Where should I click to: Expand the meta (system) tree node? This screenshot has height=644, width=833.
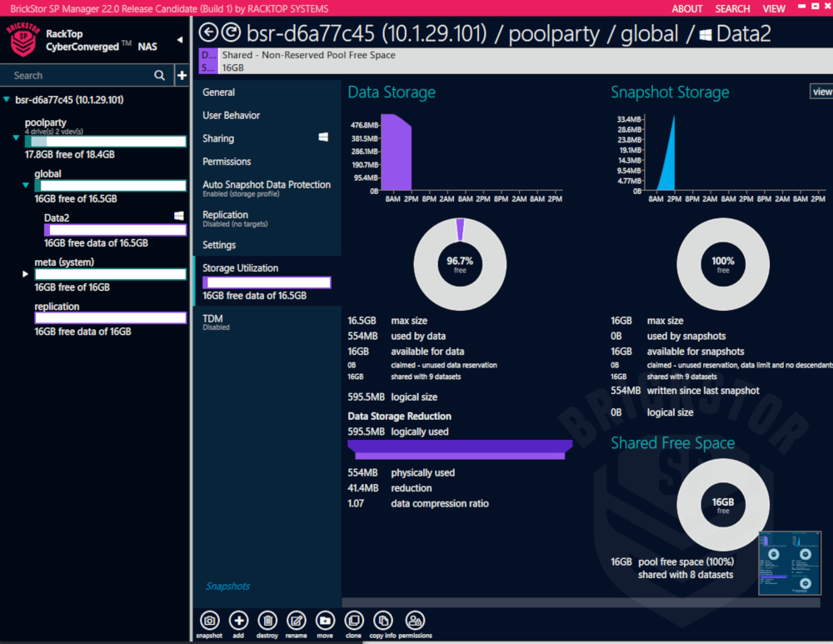(x=24, y=272)
